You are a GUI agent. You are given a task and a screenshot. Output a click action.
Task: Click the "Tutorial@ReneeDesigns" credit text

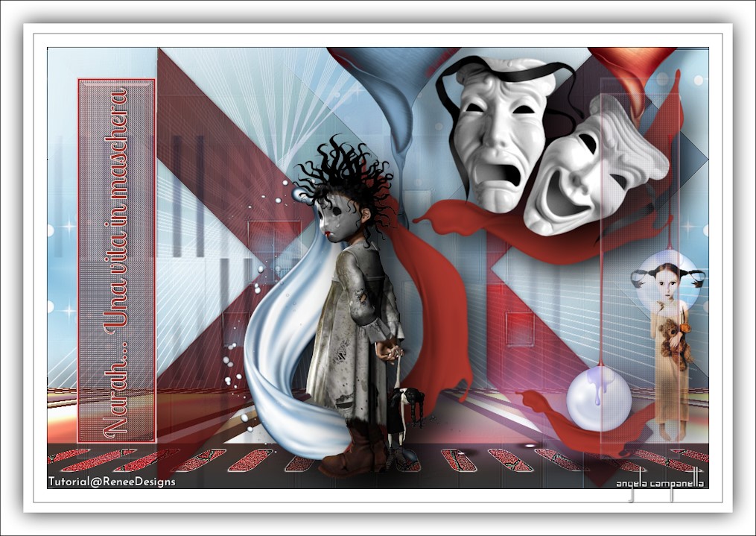tap(112, 482)
